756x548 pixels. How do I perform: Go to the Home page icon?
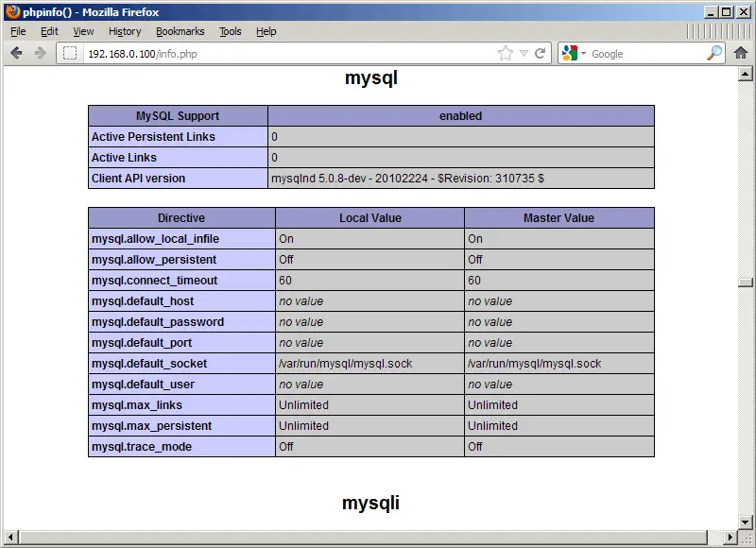click(x=741, y=53)
